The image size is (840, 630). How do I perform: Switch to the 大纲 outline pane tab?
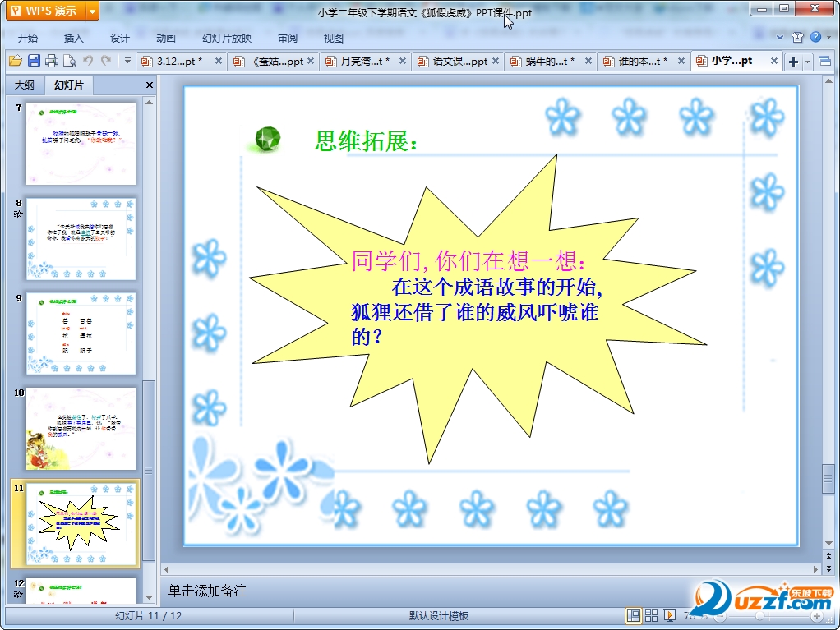click(24, 85)
